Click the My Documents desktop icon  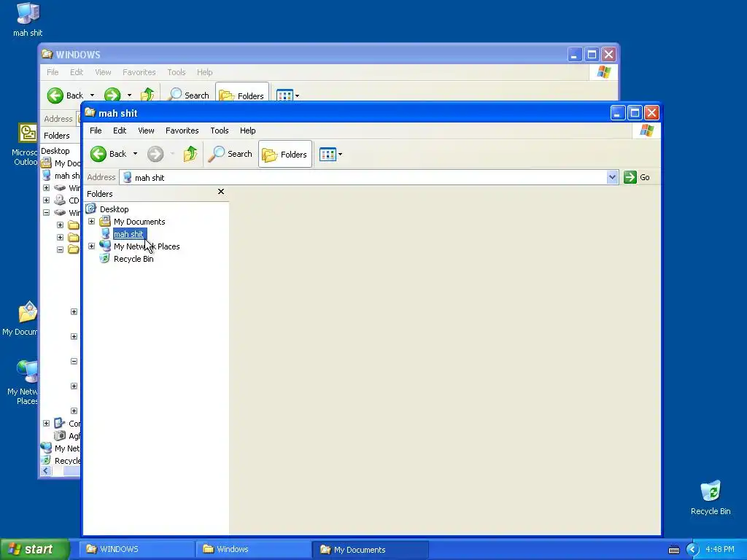[x=21, y=319]
